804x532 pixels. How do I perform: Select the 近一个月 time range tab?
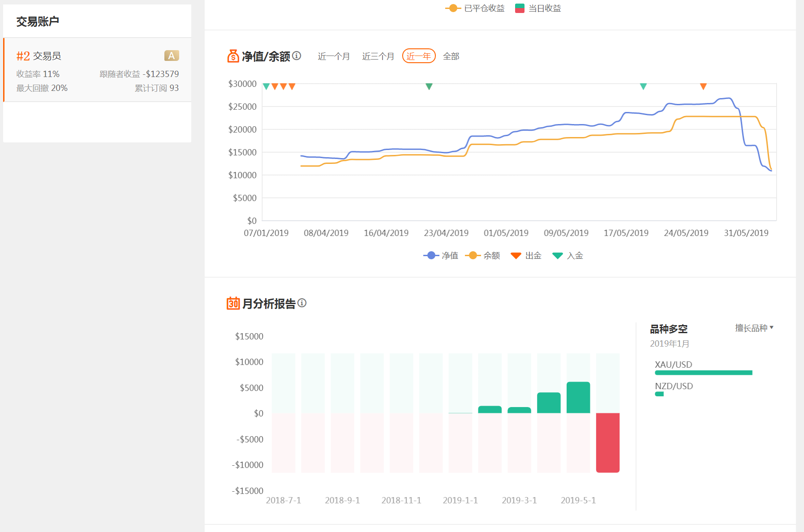pos(334,56)
